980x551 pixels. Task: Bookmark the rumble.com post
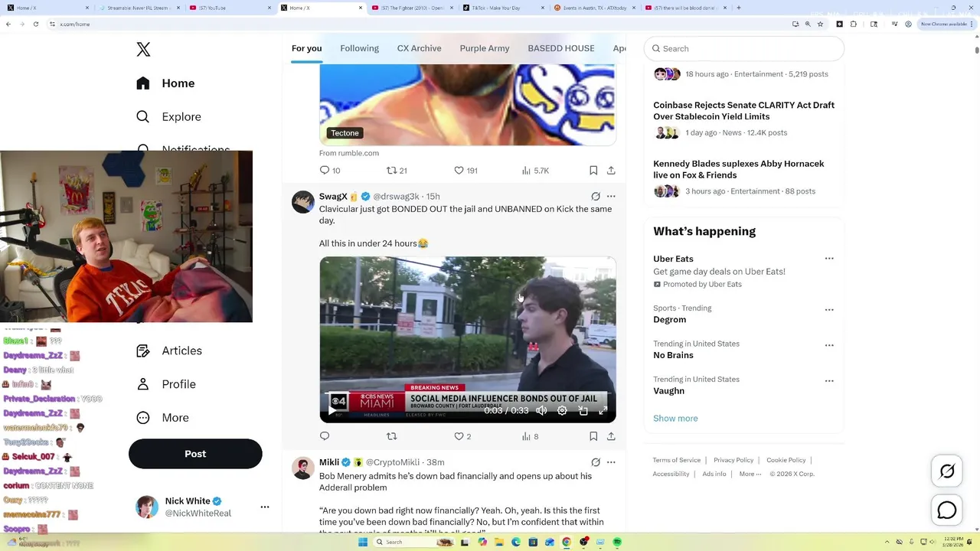pos(593,170)
